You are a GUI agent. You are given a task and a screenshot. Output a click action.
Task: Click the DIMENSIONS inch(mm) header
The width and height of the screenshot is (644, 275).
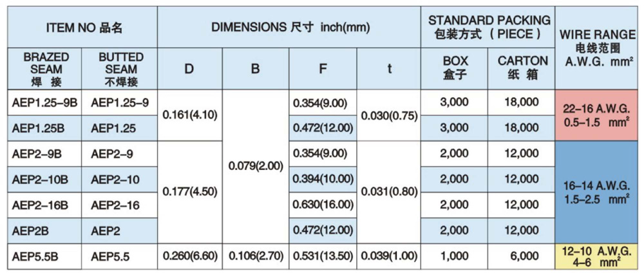(x=288, y=28)
